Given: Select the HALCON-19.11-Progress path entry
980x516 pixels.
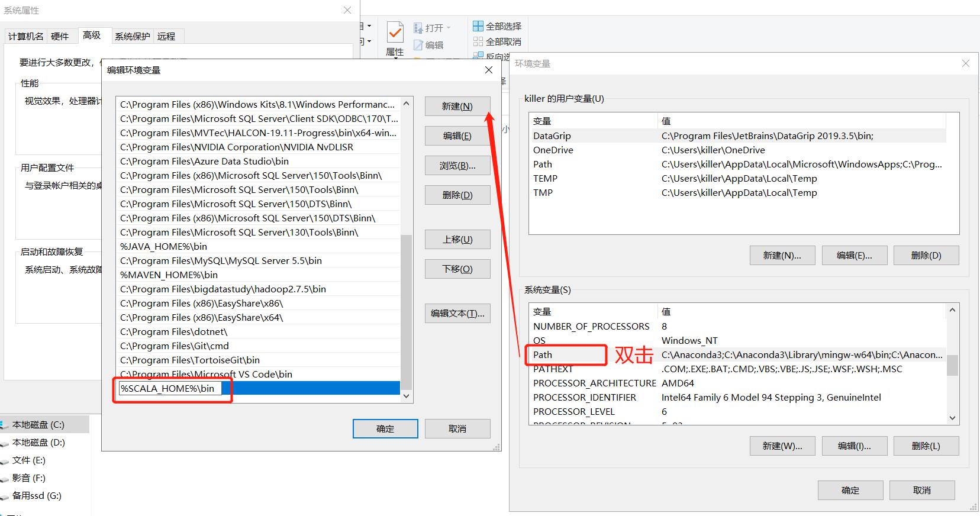Looking at the screenshot, I should tap(259, 133).
